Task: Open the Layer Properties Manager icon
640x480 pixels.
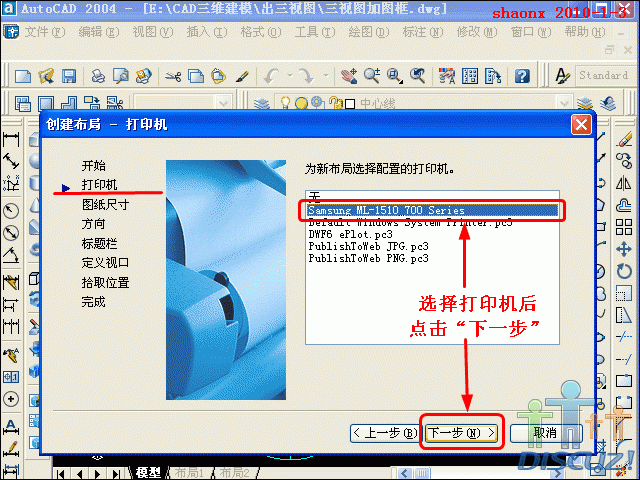Action: click(x=262, y=103)
